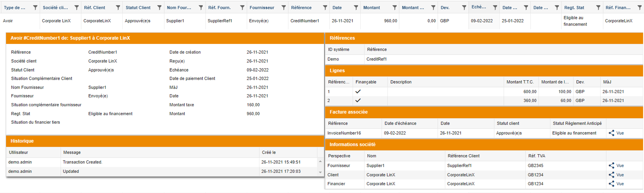Toggle Finançable checkmark for line 1
The image size is (644, 193).
click(x=358, y=91)
